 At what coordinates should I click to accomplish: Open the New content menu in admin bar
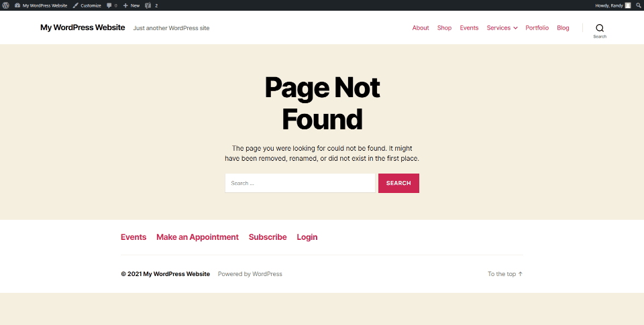(131, 5)
